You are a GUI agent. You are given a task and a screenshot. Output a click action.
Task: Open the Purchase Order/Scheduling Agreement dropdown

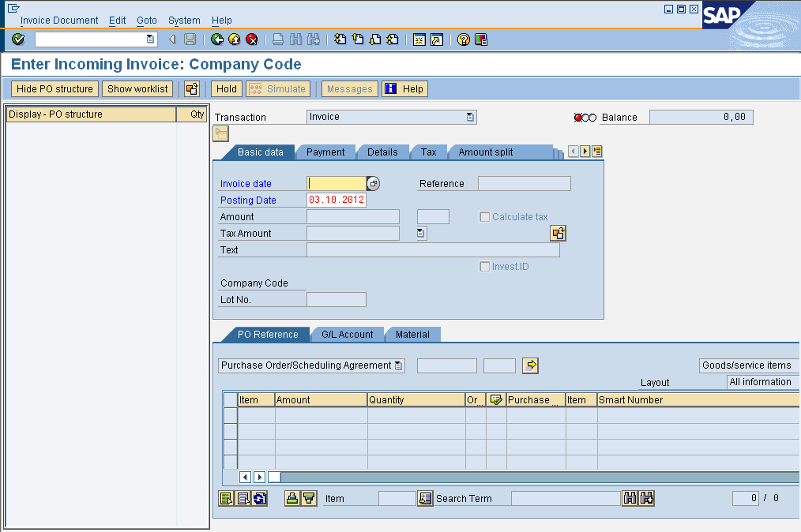click(399, 365)
